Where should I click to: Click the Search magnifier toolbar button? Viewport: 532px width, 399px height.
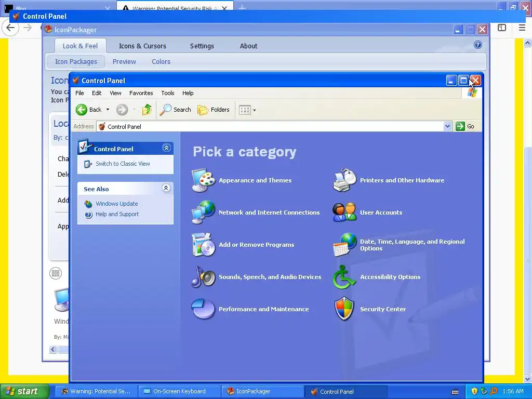tap(175, 110)
